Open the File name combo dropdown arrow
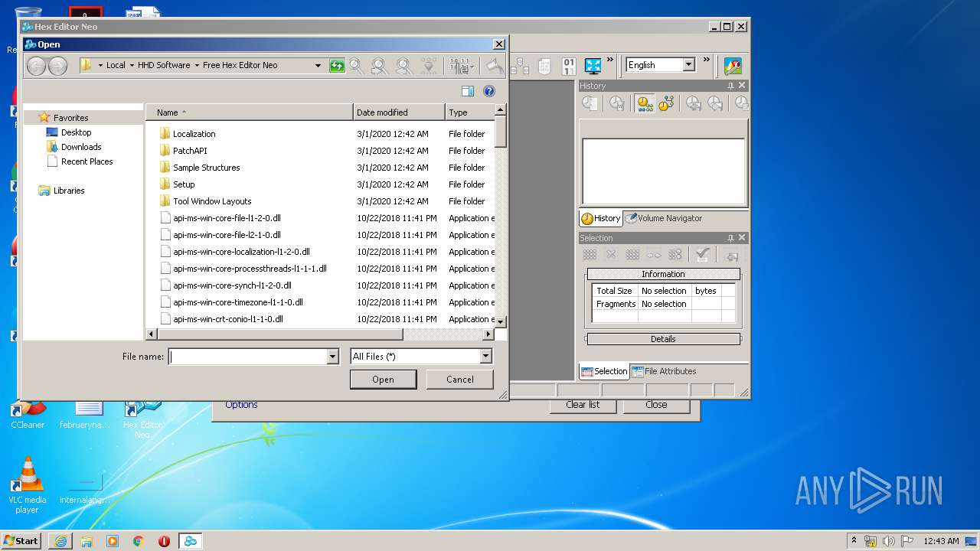Screen dimensions: 980x551 coord(332,357)
